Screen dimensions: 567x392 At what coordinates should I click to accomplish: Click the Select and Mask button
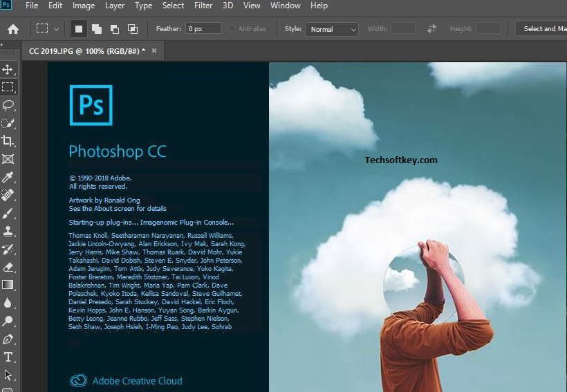(541, 28)
